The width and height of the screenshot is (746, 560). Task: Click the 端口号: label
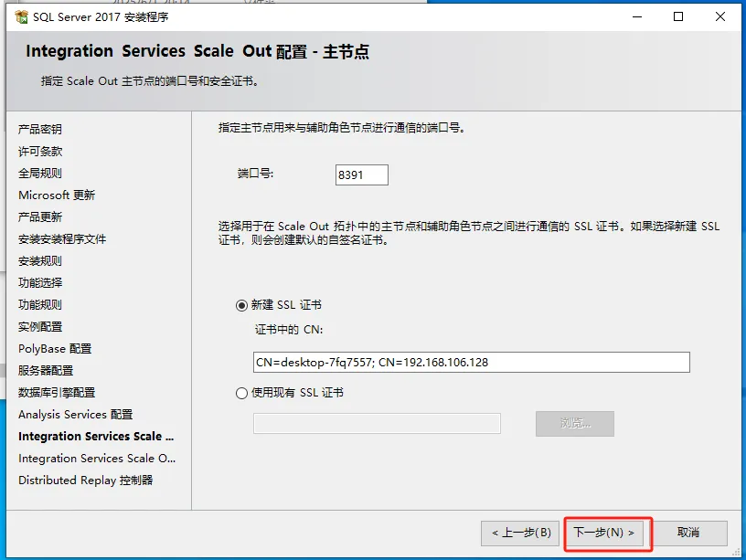tap(255, 174)
